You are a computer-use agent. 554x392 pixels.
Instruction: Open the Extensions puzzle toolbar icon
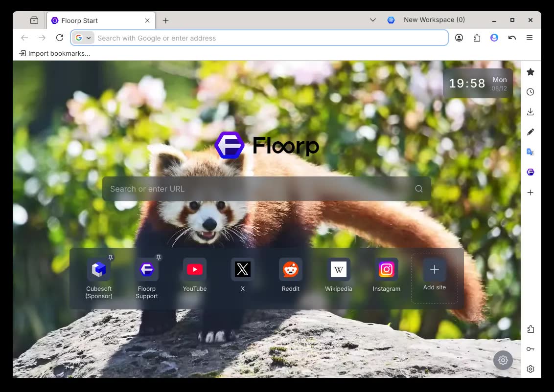point(477,38)
